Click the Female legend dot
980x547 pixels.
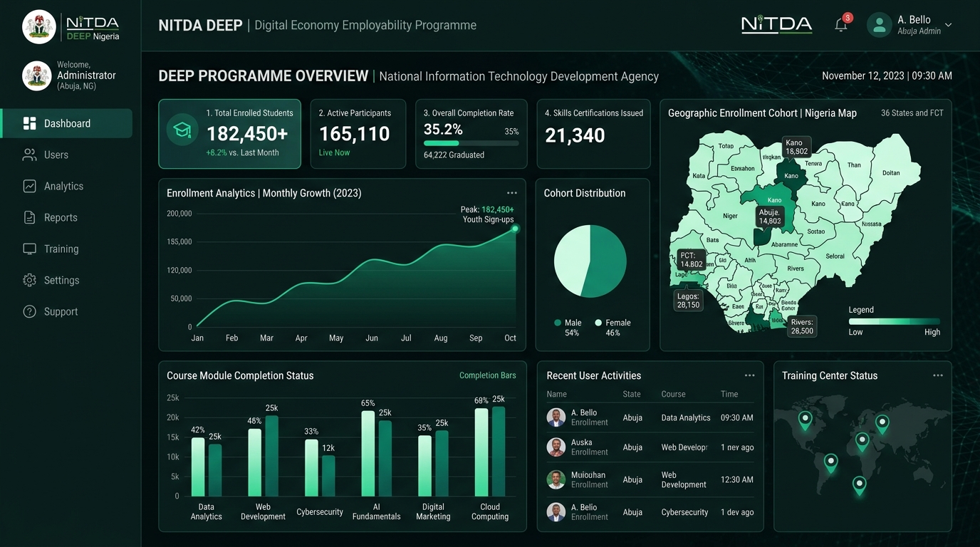(599, 323)
